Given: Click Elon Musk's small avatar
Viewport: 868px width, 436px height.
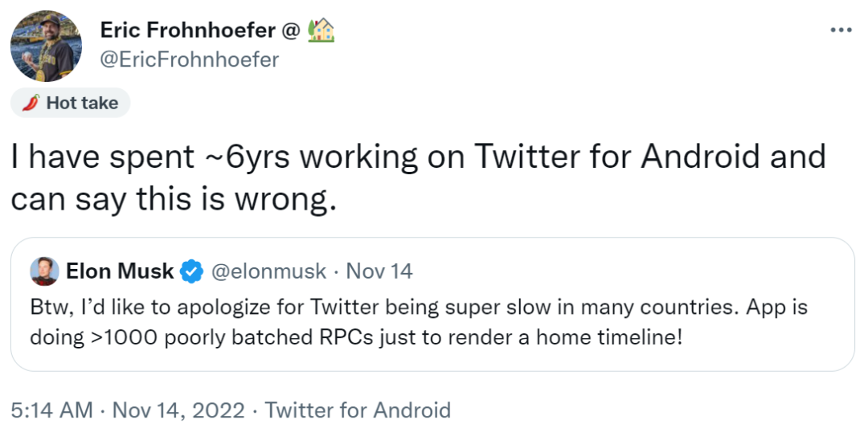Looking at the screenshot, I should pos(44,272).
